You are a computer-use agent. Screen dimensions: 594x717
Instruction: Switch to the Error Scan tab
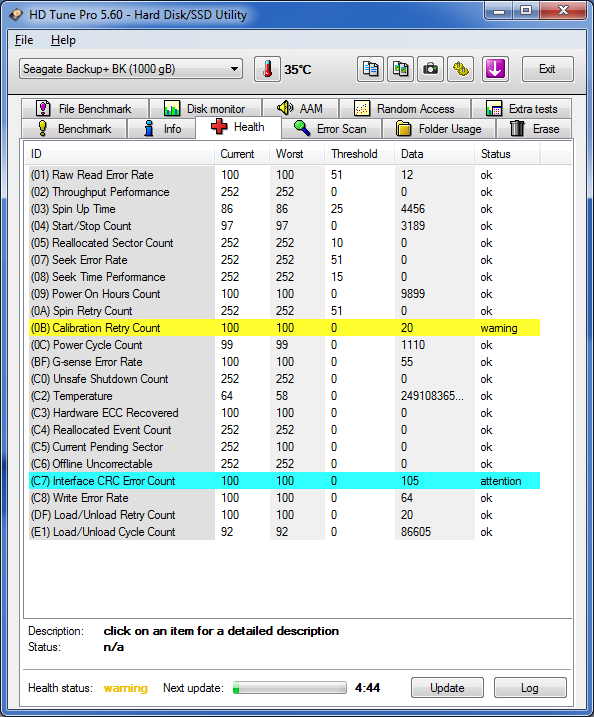tap(331, 128)
